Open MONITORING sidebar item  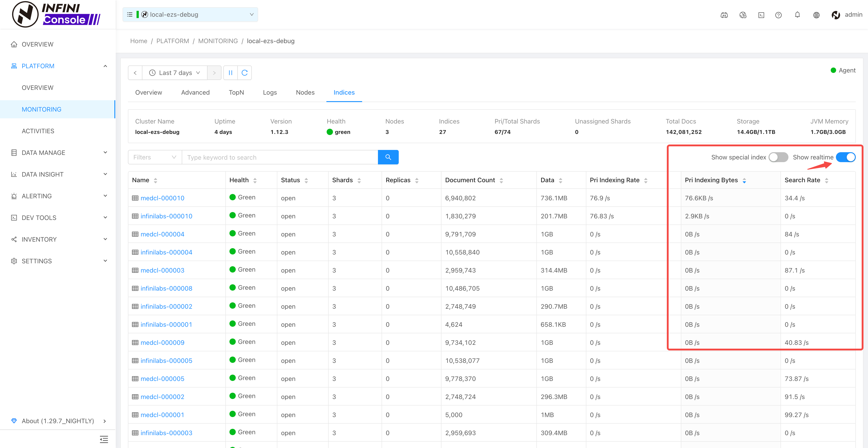pyautogui.click(x=58, y=109)
